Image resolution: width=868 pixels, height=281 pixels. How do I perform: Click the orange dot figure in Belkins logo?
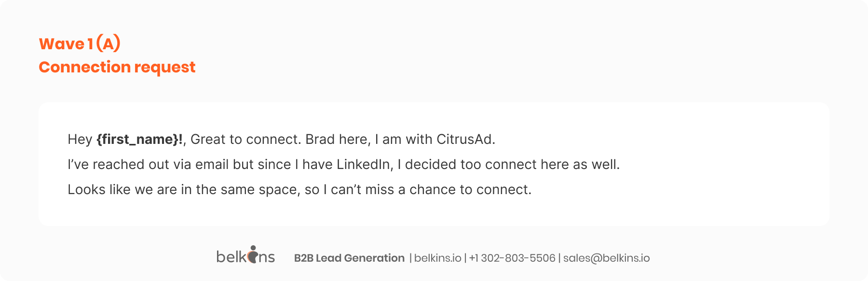tap(252, 254)
